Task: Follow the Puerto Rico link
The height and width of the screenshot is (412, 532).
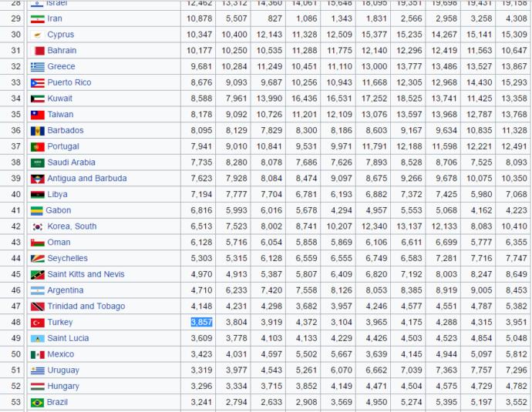Action: 69,82
